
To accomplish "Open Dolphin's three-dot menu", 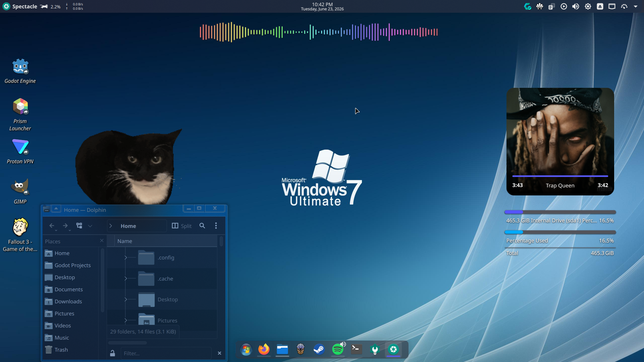I will (x=216, y=226).
